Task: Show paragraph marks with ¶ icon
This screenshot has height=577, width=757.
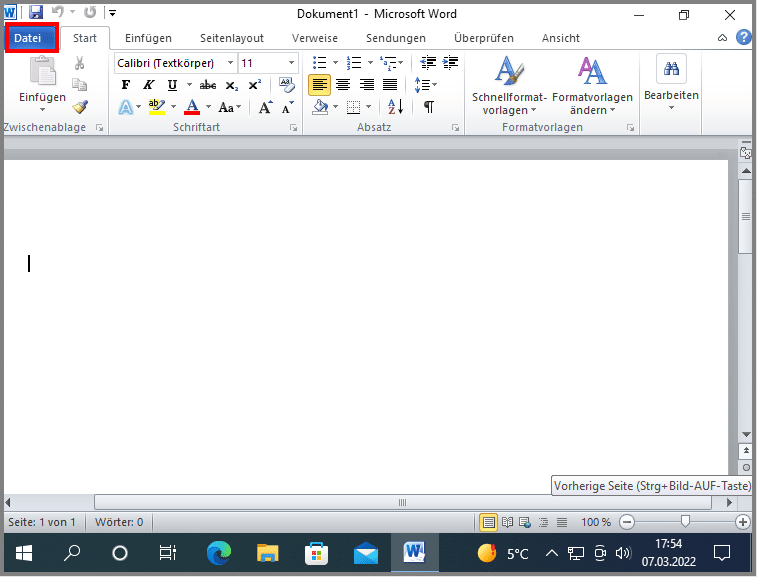Action: tap(428, 107)
